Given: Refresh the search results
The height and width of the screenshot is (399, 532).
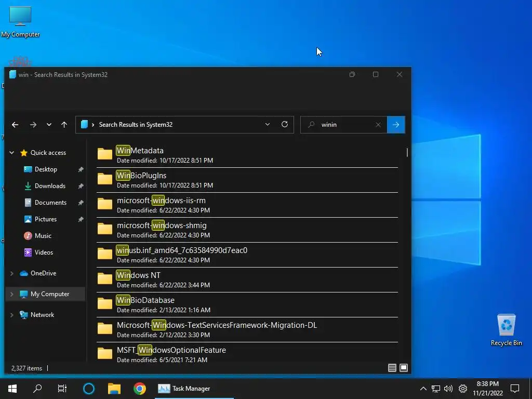Looking at the screenshot, I should pos(285,124).
